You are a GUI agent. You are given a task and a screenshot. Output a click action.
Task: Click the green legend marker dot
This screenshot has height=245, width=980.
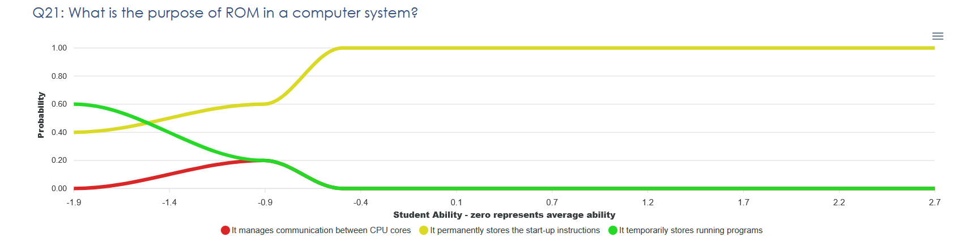[612, 230]
